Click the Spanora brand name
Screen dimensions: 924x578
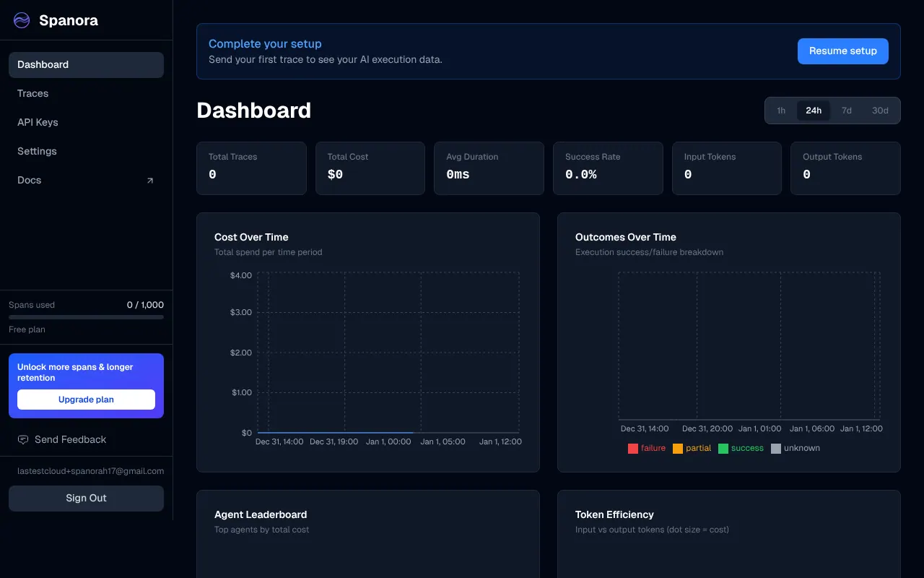[x=69, y=20]
